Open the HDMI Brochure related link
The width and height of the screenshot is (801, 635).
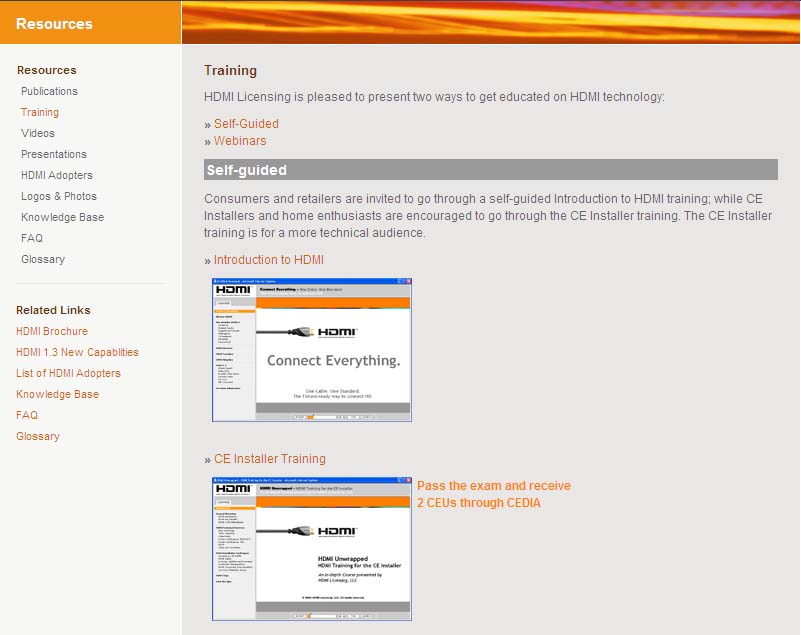(x=52, y=331)
